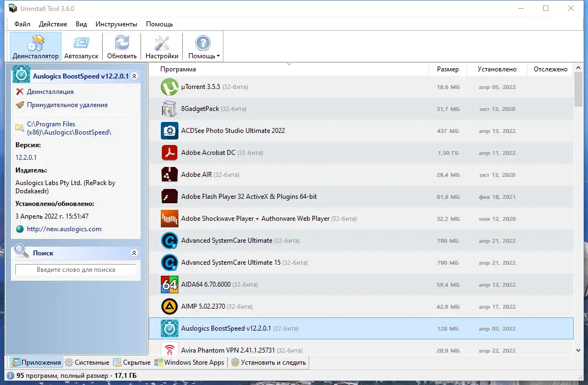
Task: Select the 8GadgetPack row text
Action: 214,109
